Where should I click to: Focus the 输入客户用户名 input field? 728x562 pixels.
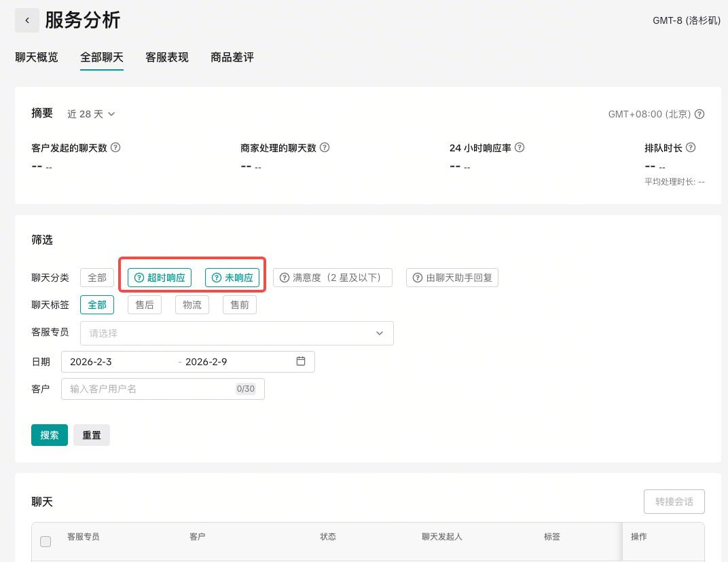click(x=149, y=389)
